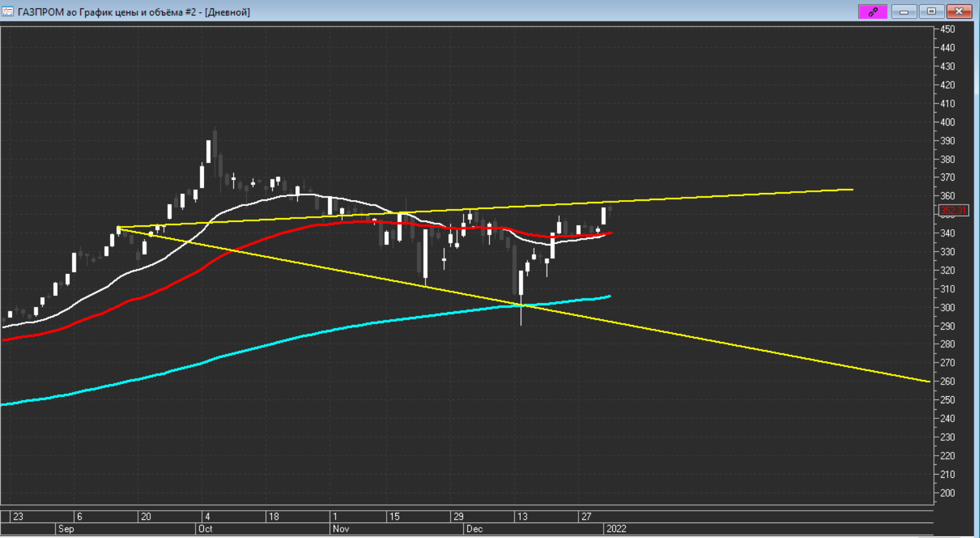Click the December low candle wick near 290
This screenshot has height=538, width=980.
(x=521, y=317)
